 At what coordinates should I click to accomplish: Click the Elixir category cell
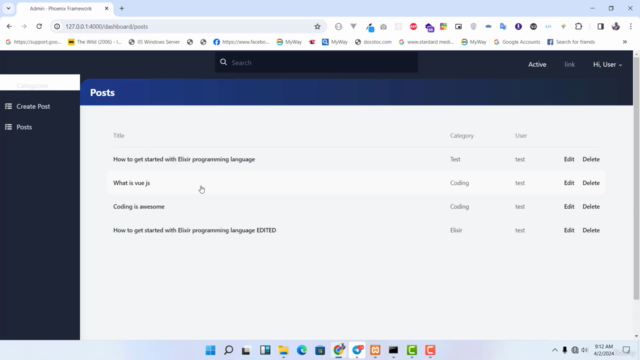click(456, 230)
